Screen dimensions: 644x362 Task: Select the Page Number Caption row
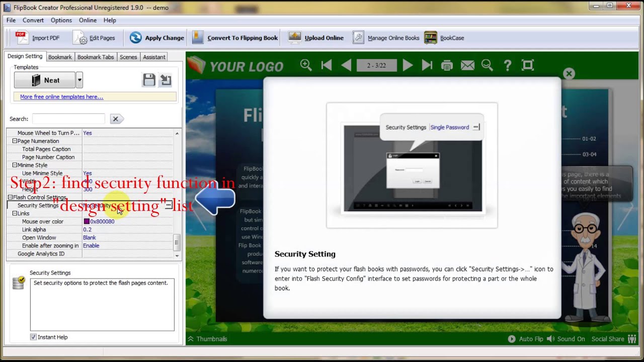[90, 157]
